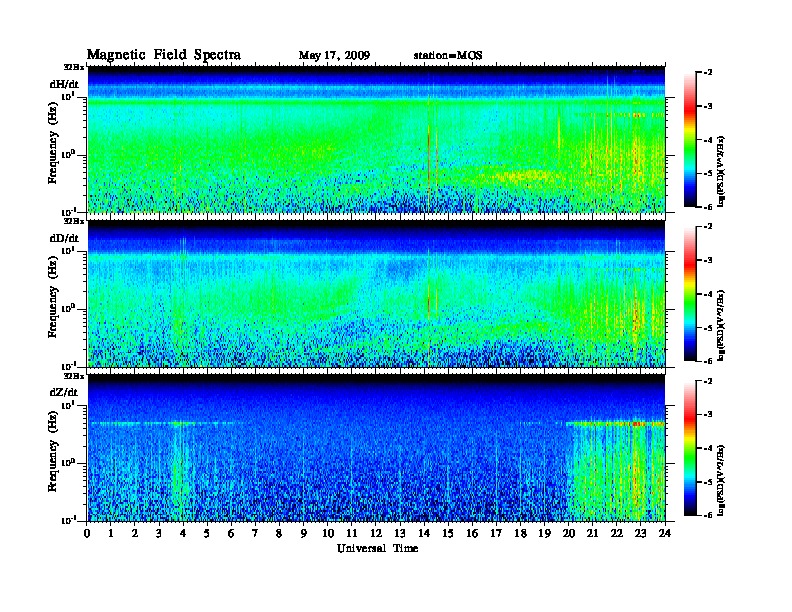Click the time axis tick label "24"

pyautogui.click(x=665, y=533)
